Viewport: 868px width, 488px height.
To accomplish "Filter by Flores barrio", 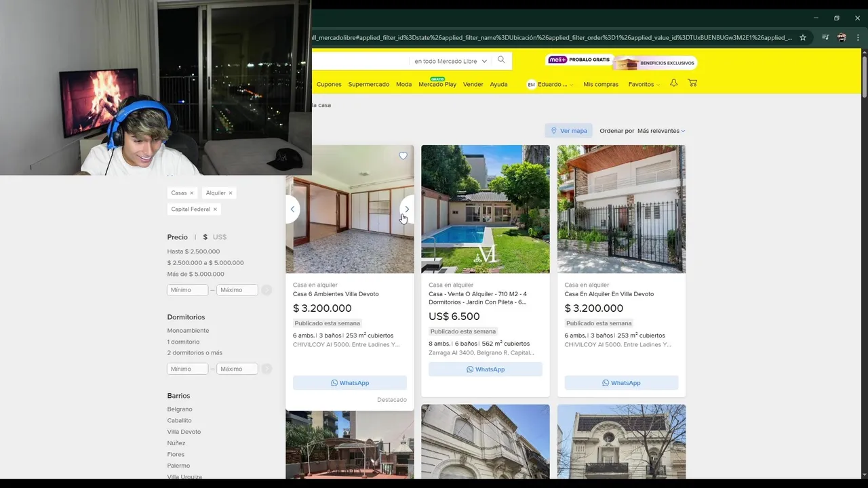I will tap(176, 455).
